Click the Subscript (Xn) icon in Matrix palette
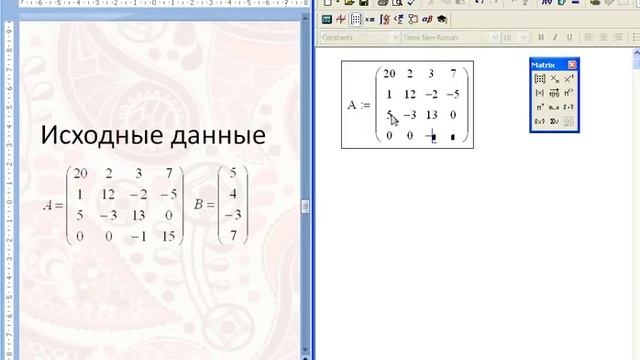This screenshot has height=360, width=640. pos(554,79)
